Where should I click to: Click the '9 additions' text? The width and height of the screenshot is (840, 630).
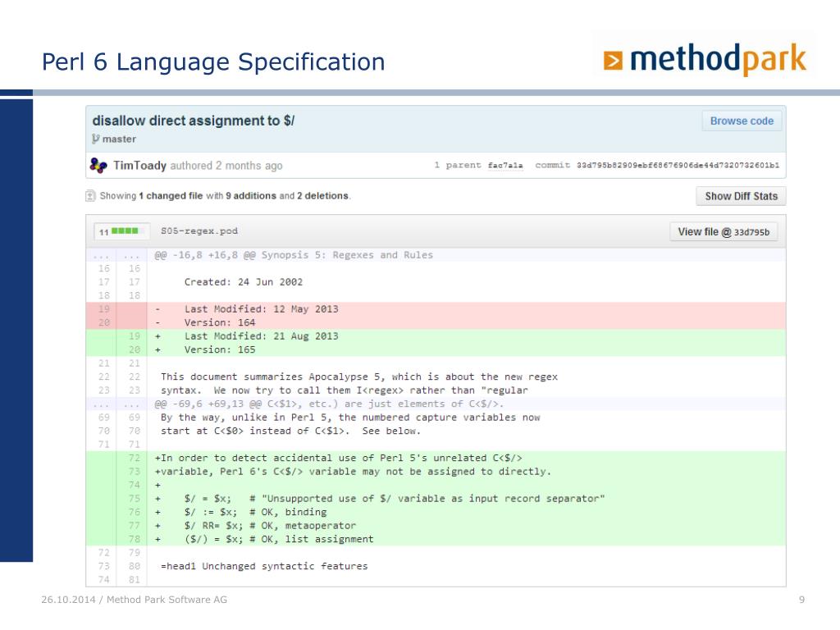tap(251, 196)
